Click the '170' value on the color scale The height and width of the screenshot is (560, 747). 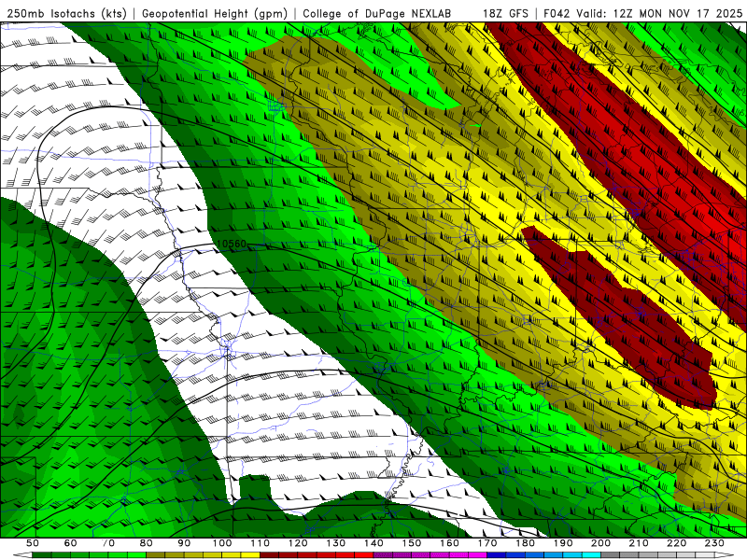(486, 543)
